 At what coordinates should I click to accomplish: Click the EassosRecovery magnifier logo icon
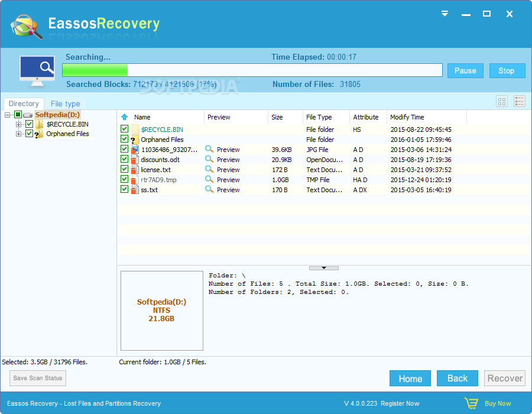pyautogui.click(x=27, y=27)
